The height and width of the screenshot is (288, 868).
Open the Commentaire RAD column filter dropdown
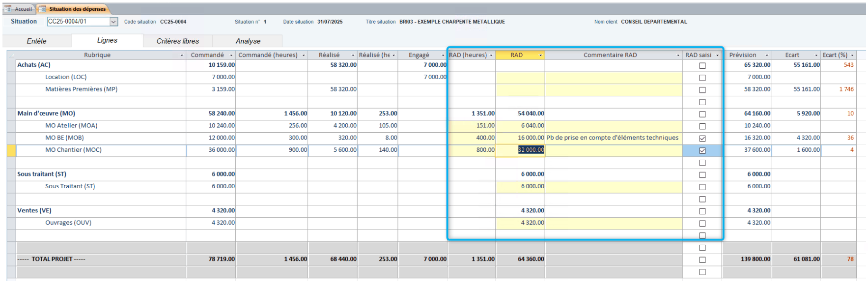tap(678, 56)
